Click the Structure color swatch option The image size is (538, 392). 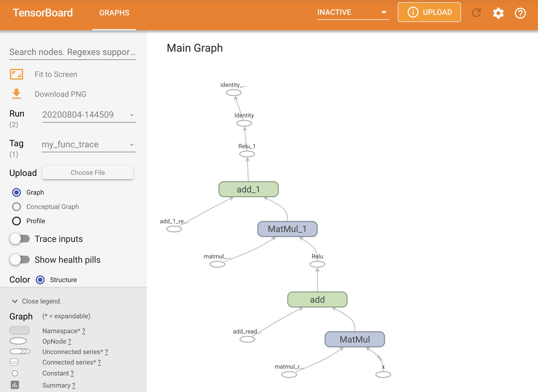tap(40, 280)
